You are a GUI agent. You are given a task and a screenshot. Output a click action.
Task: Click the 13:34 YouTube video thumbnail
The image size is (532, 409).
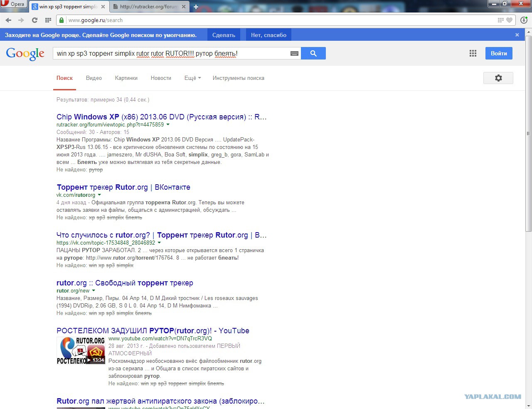[x=81, y=350]
